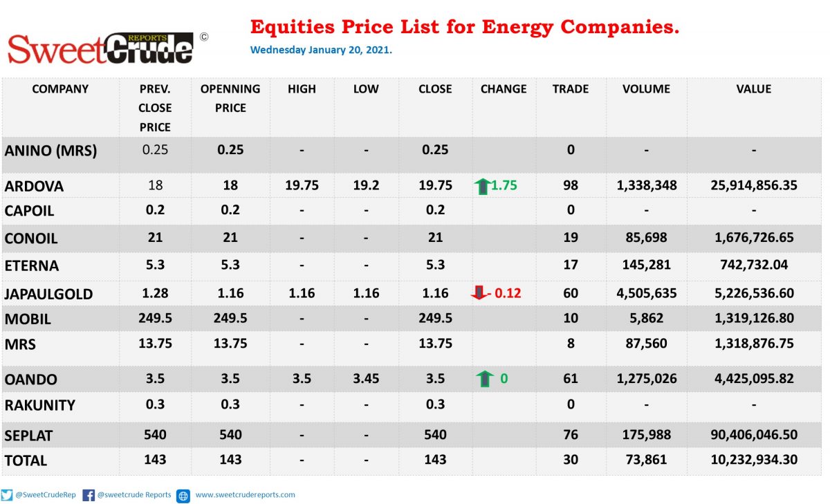Screen dimensions: 830x504
Task: Click the date Wednesday January 20, 2021
Action: pos(321,50)
